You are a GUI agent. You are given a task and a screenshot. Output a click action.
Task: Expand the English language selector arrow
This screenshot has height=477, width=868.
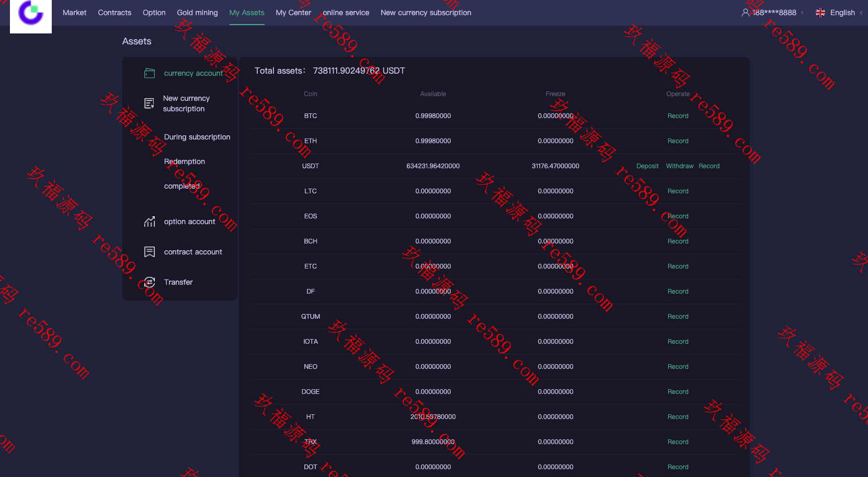tap(861, 13)
